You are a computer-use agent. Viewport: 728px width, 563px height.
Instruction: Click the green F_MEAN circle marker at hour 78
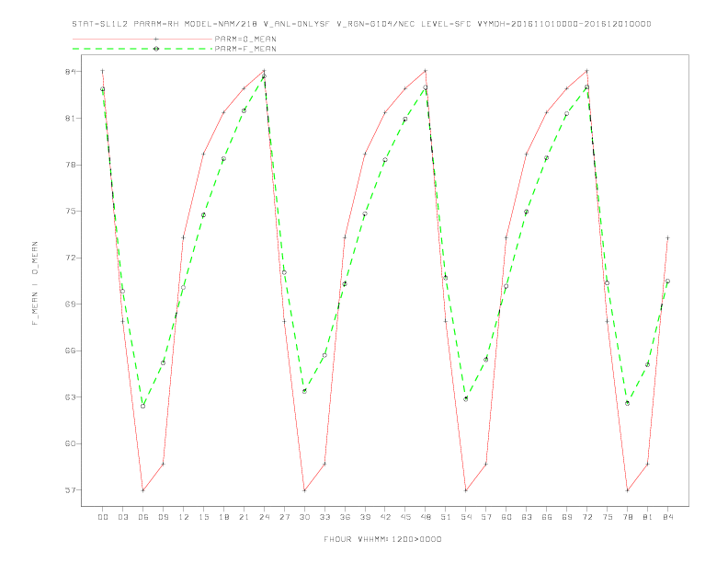pos(627,403)
